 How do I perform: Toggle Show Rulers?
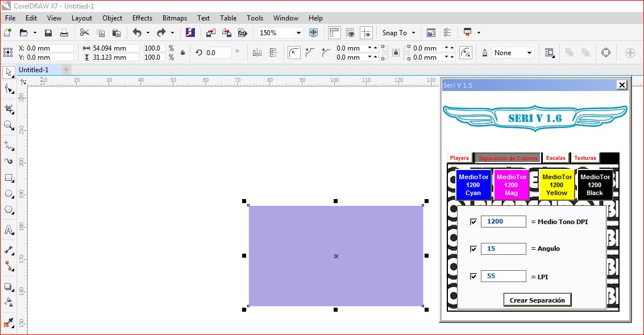point(334,32)
